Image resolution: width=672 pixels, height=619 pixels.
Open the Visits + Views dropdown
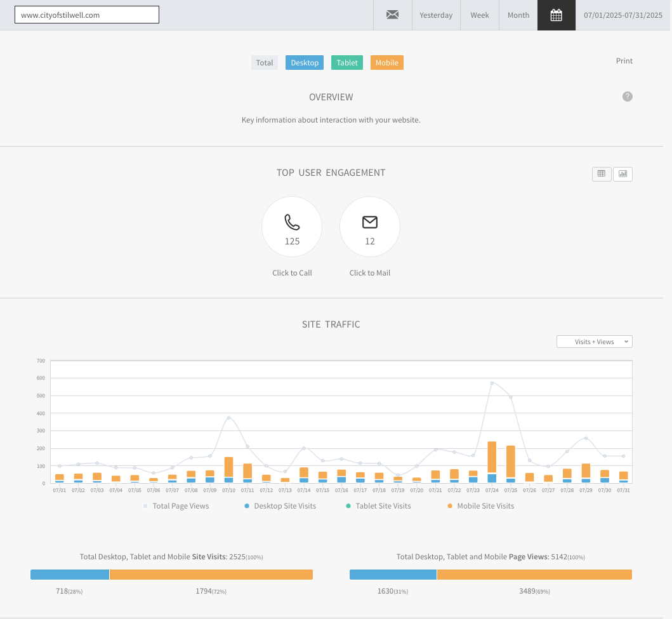point(594,342)
